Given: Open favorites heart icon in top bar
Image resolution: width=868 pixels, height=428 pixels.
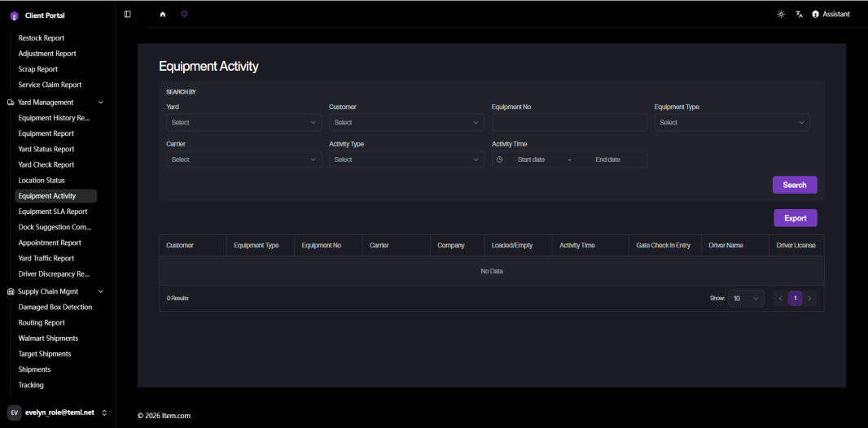Looking at the screenshot, I should click(184, 15).
